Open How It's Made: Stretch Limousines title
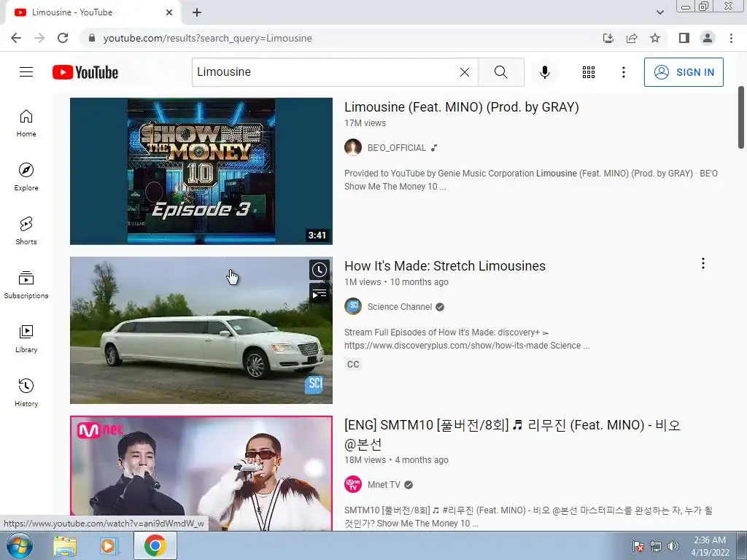Screen dimensions: 747x560 445,265
